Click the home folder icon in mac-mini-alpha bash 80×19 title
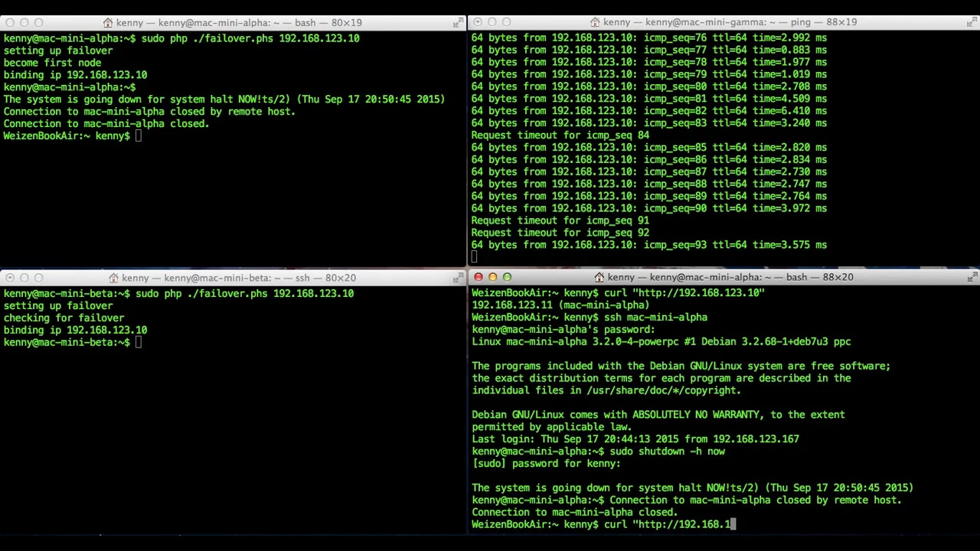This screenshot has height=551, width=980. [108, 23]
